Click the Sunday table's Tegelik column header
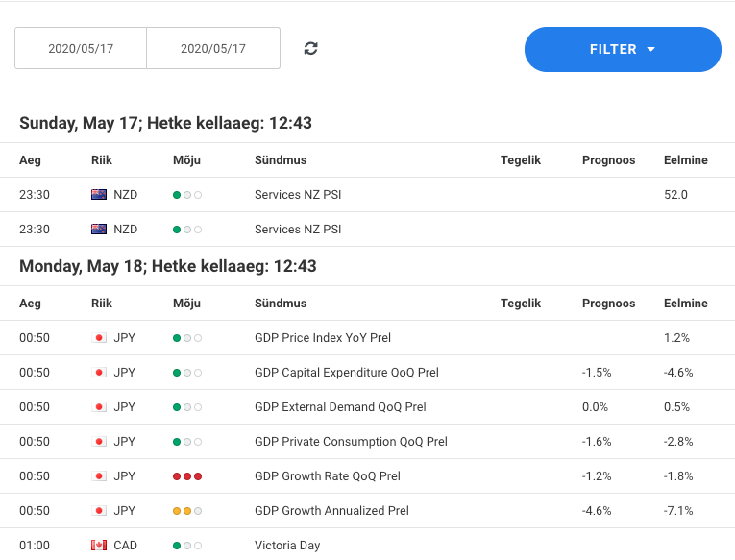735x560 pixels. [x=521, y=160]
